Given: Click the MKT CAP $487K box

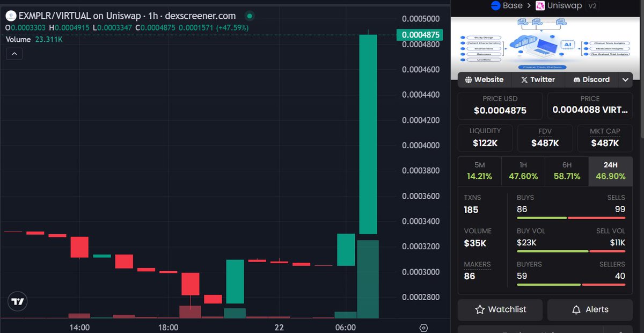Looking at the screenshot, I should 605,138.
